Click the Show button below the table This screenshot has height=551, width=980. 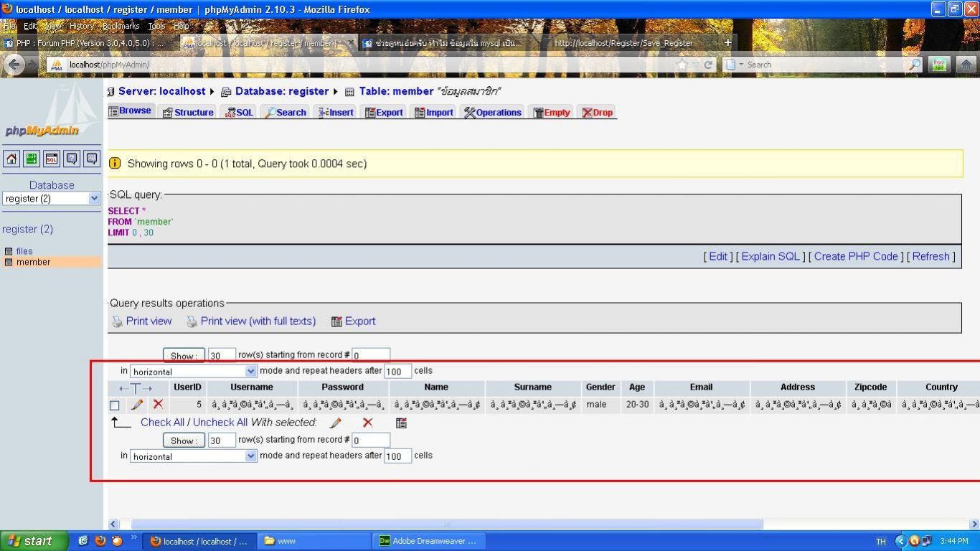pyautogui.click(x=184, y=441)
